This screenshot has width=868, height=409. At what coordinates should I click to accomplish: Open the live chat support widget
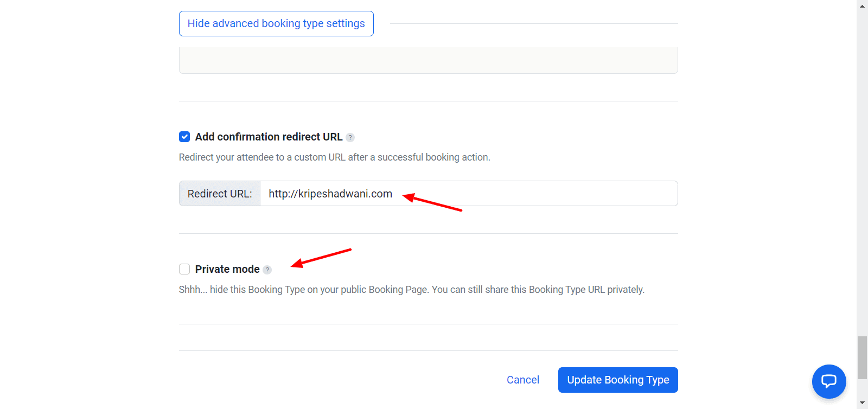point(828,381)
